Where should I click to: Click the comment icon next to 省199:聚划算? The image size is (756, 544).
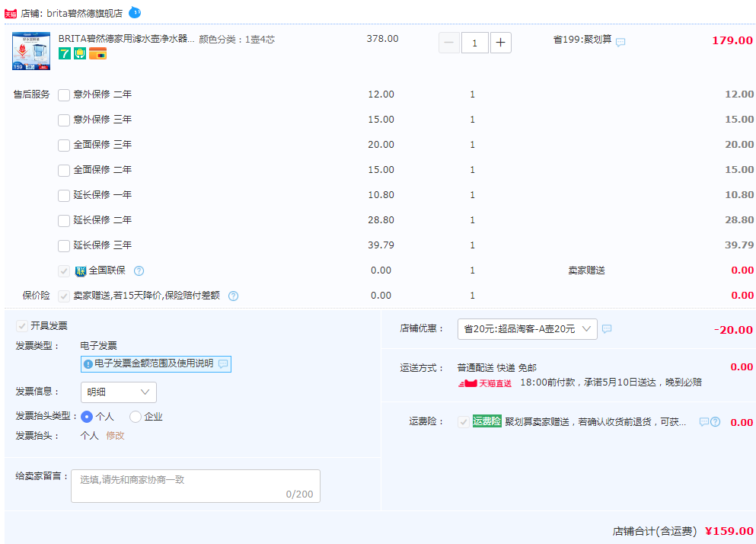click(620, 42)
